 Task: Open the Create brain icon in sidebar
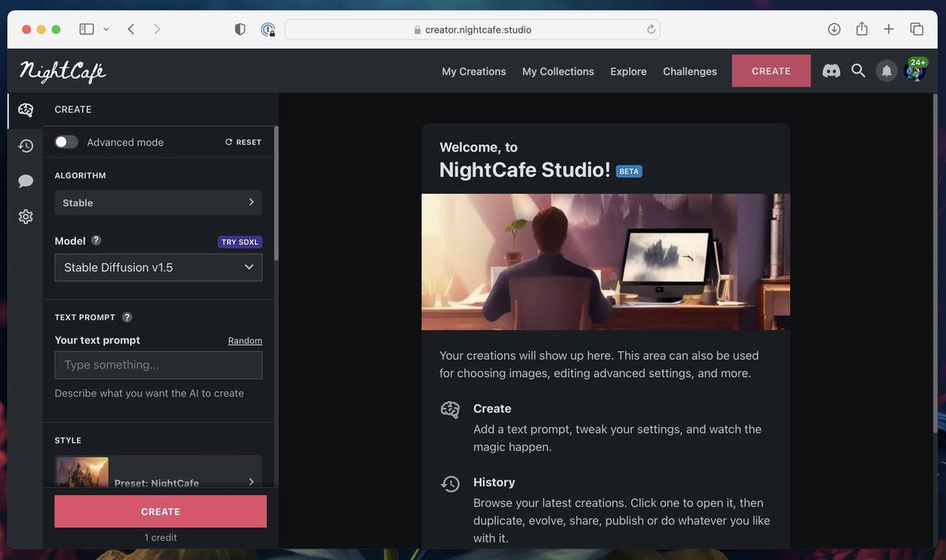(26, 110)
